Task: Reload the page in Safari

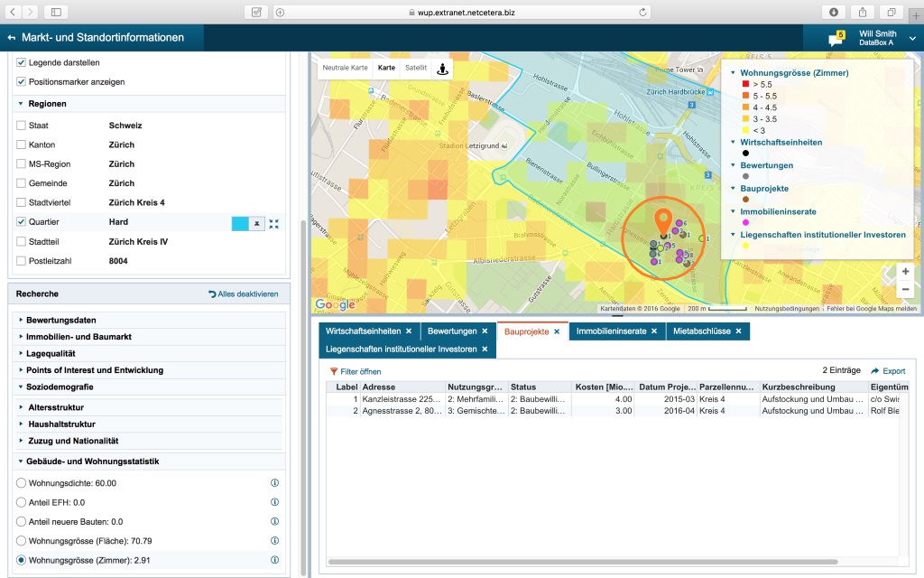Action: pos(642,13)
